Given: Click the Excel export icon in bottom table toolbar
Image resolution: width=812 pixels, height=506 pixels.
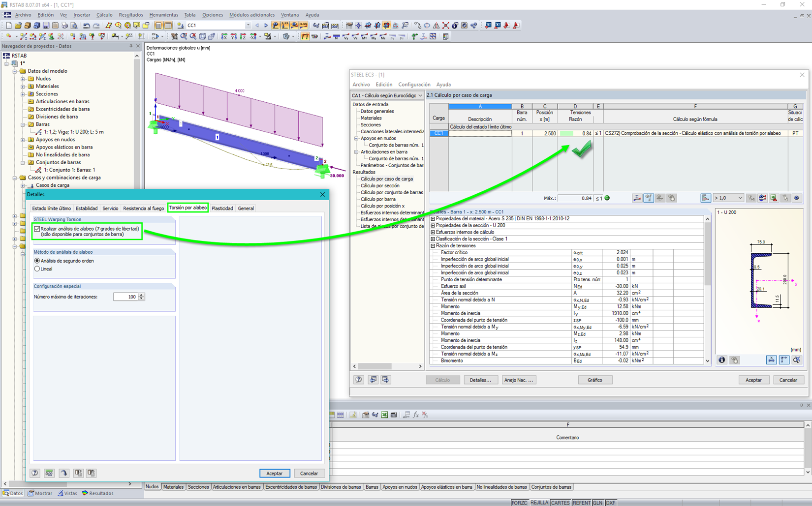Looking at the screenshot, I should pos(384,415).
